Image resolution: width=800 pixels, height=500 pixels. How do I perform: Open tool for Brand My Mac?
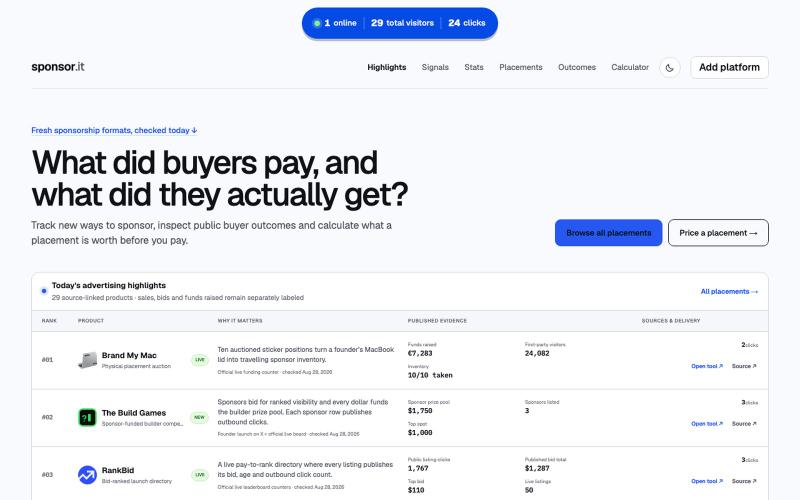pos(707,366)
